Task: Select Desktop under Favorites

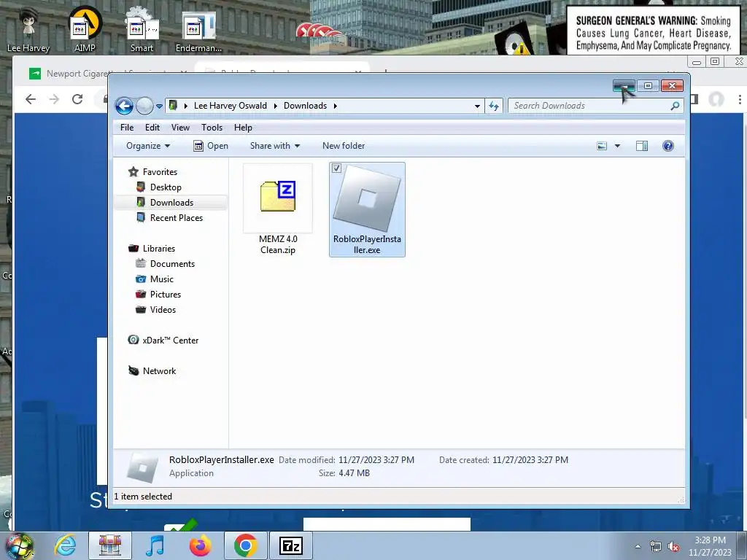Action: click(x=158, y=187)
